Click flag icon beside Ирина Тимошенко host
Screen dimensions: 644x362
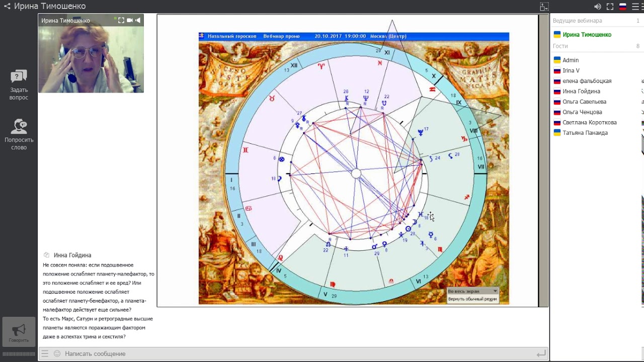(x=557, y=35)
